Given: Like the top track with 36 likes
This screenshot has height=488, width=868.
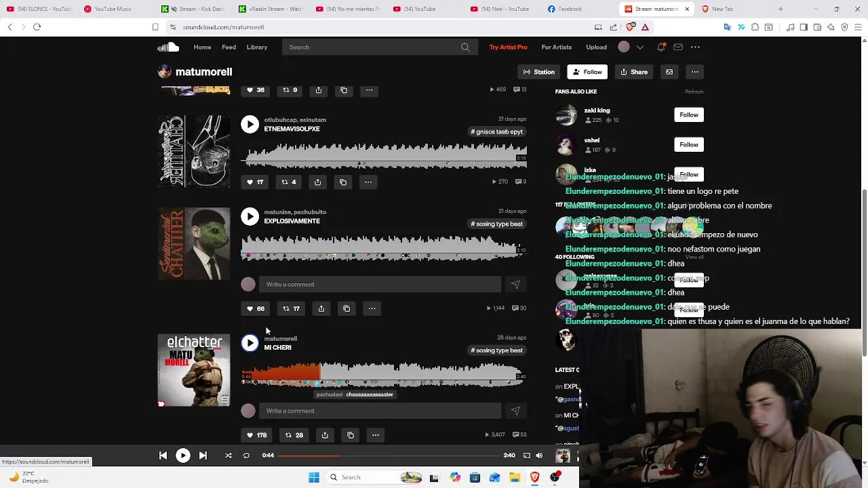Looking at the screenshot, I should [256, 90].
